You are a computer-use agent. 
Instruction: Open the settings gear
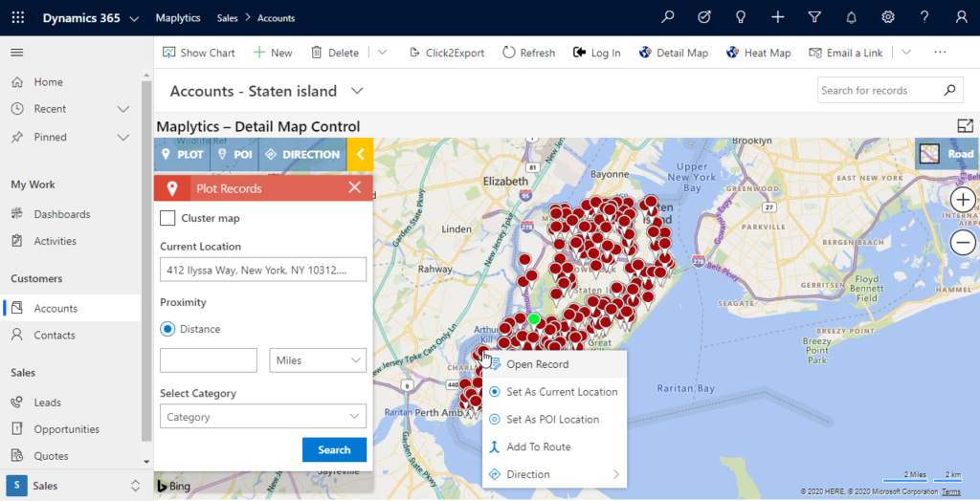[887, 17]
